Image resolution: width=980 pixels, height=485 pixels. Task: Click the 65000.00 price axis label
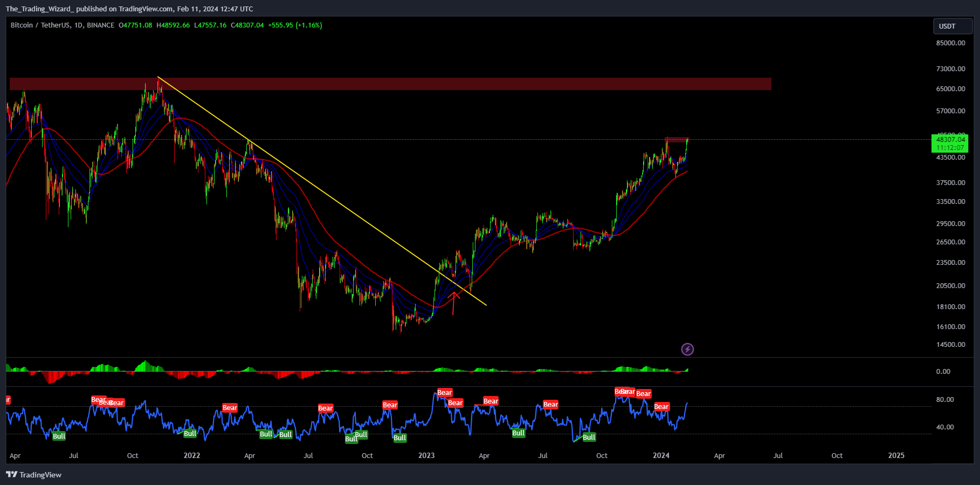coord(950,89)
